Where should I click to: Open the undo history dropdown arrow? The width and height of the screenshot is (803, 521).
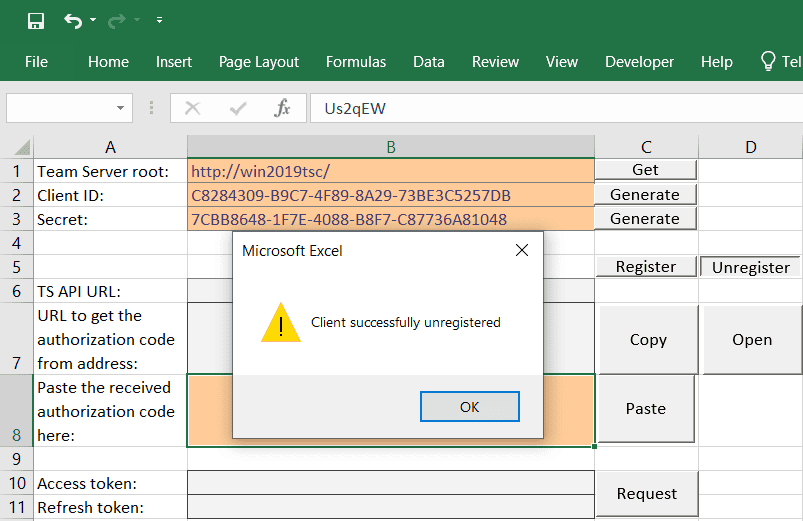tap(93, 20)
